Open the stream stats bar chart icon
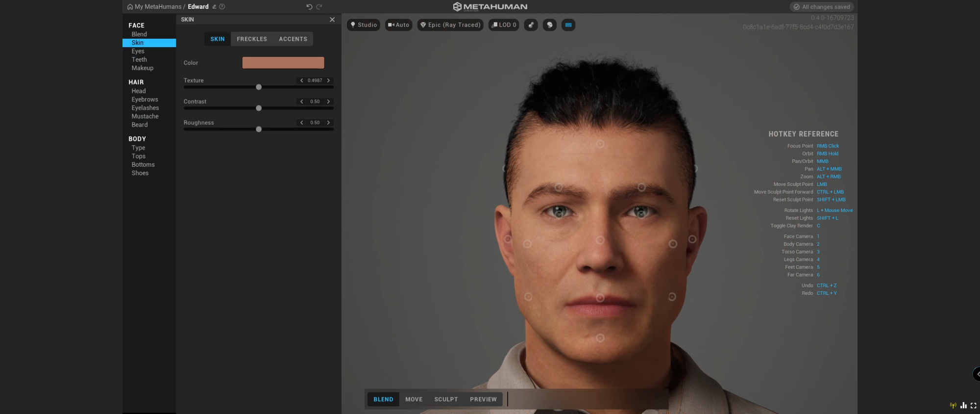The image size is (980, 414). coord(963,405)
